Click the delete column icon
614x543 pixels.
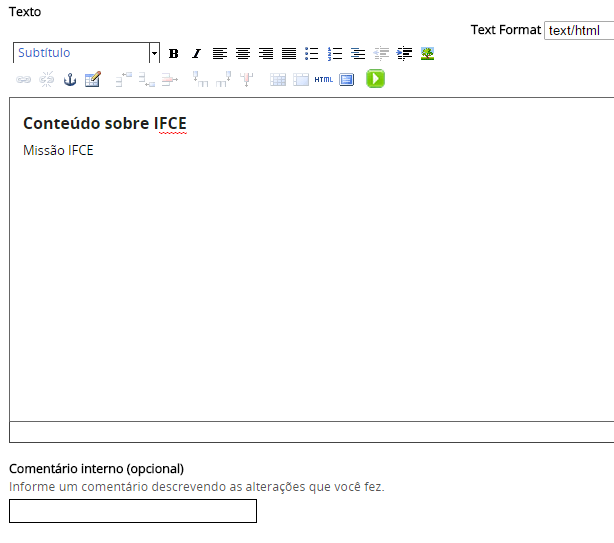tap(247, 79)
